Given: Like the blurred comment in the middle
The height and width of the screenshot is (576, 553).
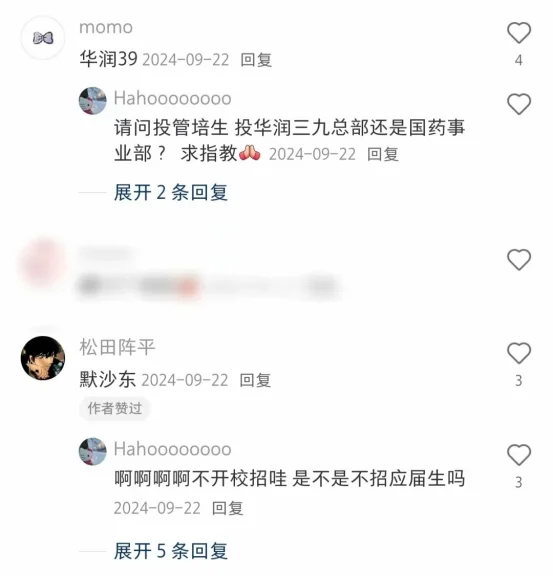Looking at the screenshot, I should 518,260.
